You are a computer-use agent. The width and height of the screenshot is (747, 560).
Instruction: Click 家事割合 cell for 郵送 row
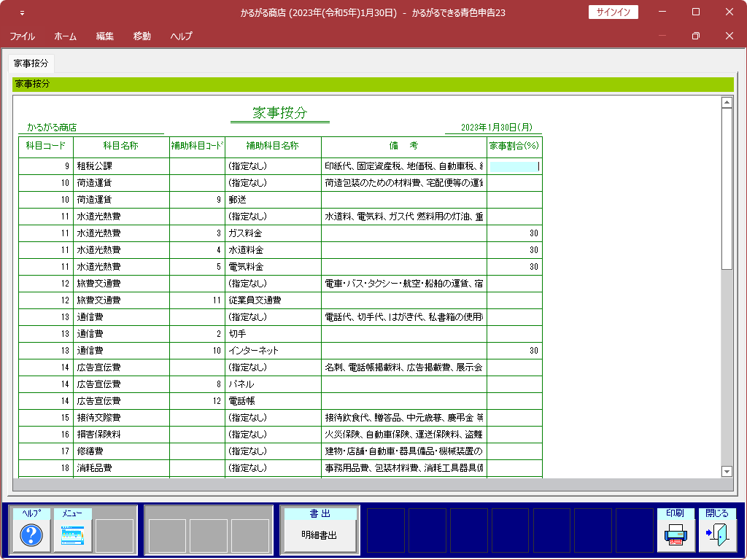514,200
